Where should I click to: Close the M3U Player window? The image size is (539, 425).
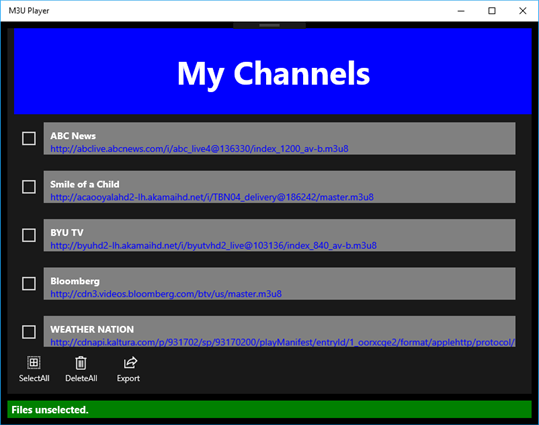(522, 11)
